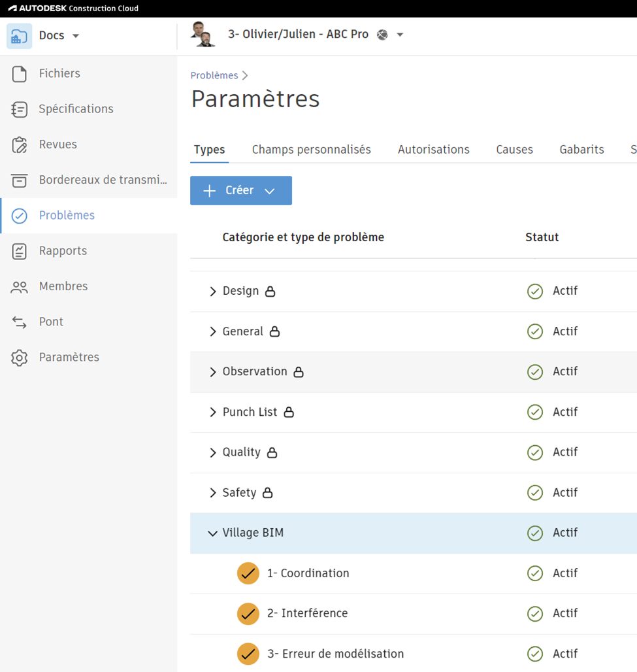The image size is (637, 672).
Task: Click the Créer button
Action: (x=241, y=191)
